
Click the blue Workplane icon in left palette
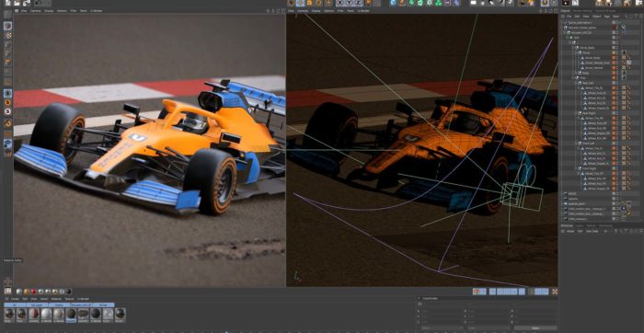tap(7, 144)
